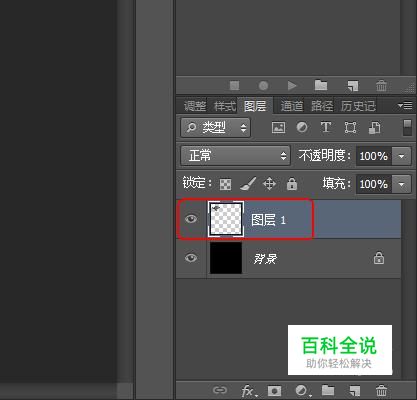
Task: Open the fx layer style menu
Action: [x=249, y=391]
